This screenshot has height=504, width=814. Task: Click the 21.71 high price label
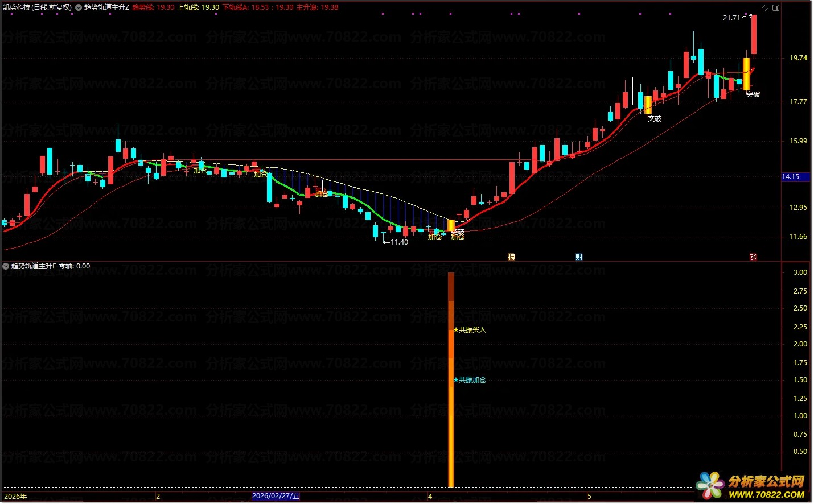click(731, 18)
